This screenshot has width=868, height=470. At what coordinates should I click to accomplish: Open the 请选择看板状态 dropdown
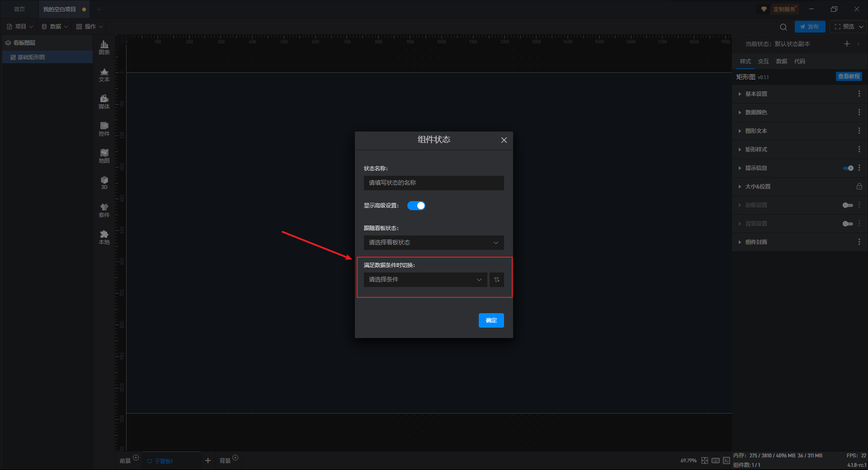tap(434, 243)
